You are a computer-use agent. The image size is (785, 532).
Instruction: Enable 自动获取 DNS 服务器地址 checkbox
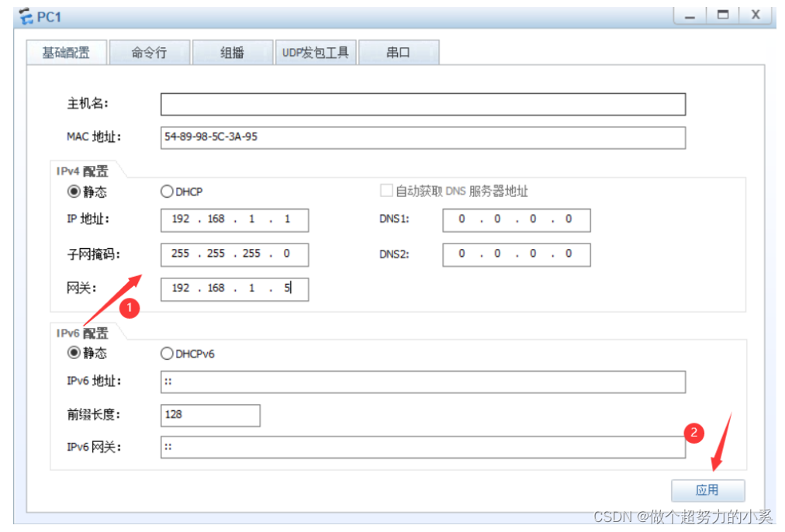[x=386, y=191]
